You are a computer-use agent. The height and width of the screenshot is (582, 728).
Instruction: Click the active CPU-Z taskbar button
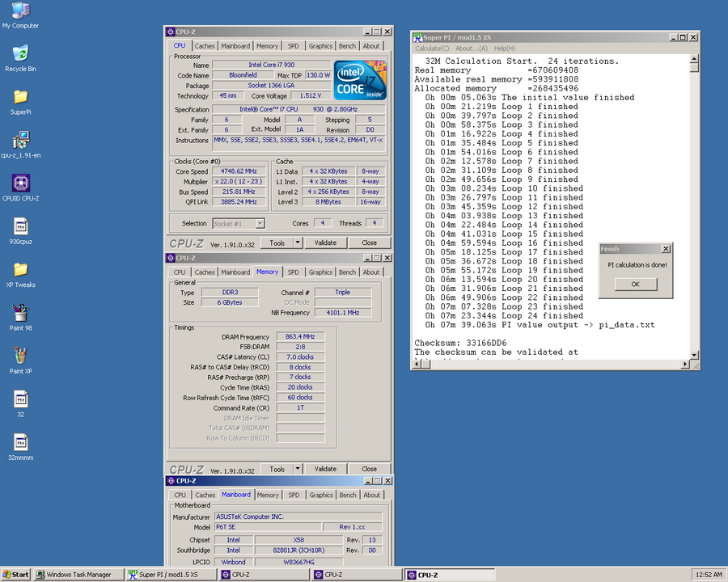[450, 575]
